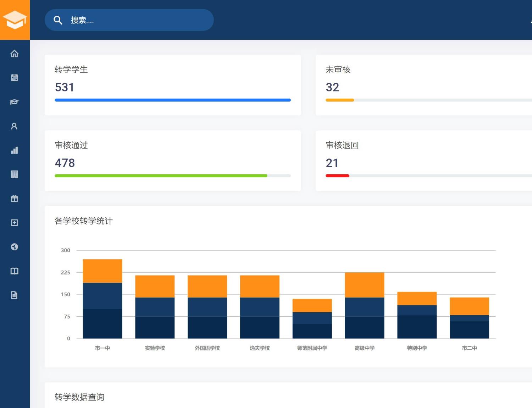
Task: Click the darkest bottom segment of 市一中 bar
Action: (102, 324)
